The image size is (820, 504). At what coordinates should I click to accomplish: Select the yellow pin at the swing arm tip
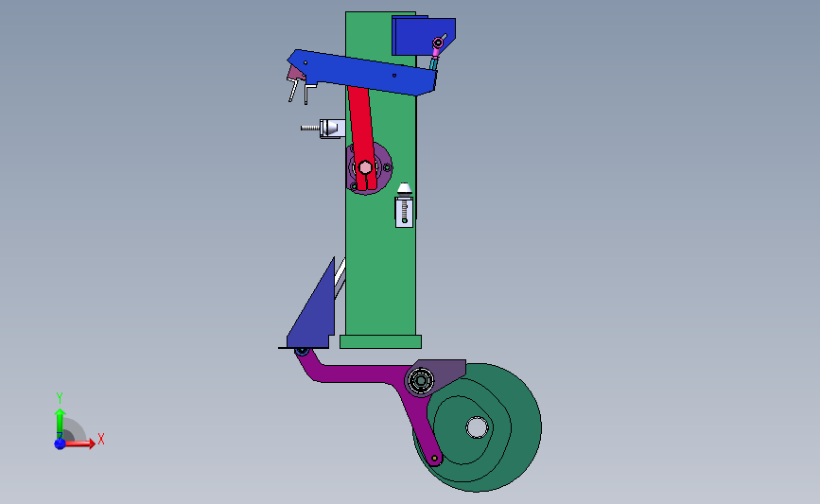tap(434, 459)
